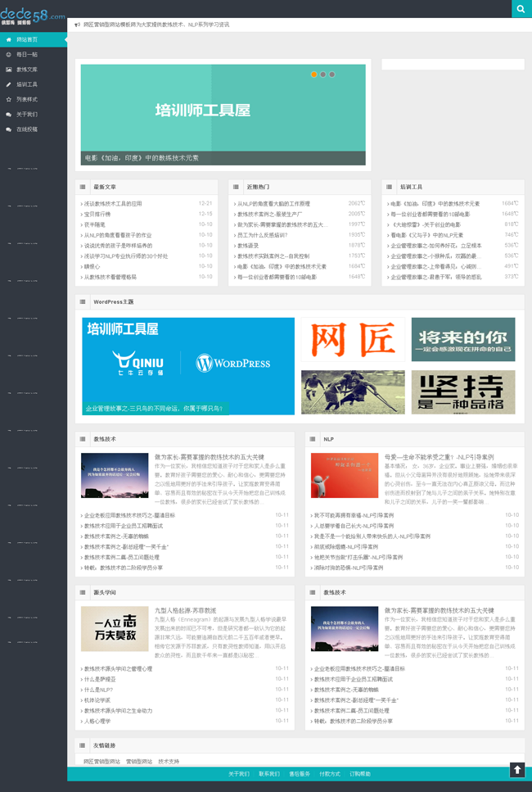Open article 彻底戒除烟瘾-NLP引导案例

click(345, 546)
